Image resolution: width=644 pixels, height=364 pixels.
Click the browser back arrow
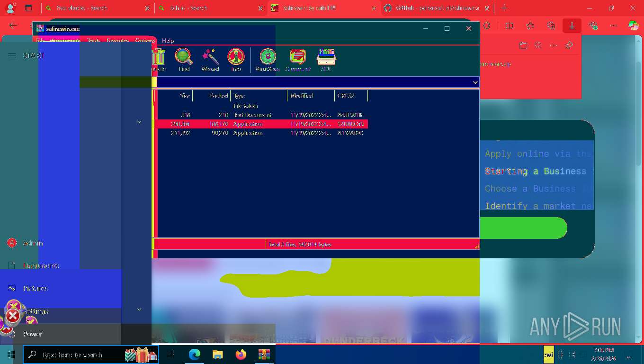(x=13, y=26)
